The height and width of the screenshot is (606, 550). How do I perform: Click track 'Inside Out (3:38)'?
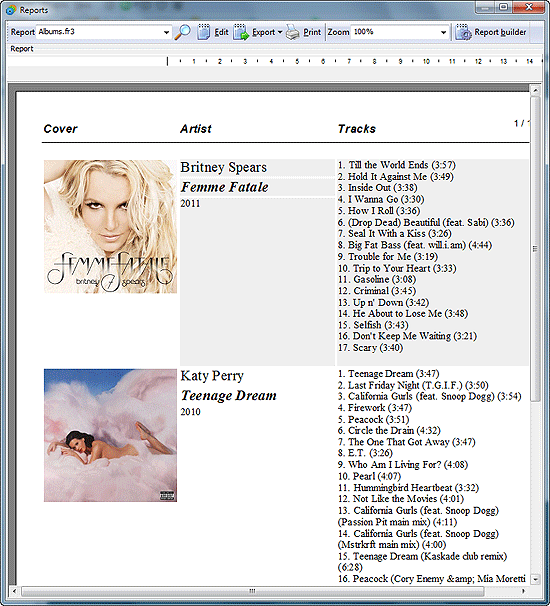[377, 188]
